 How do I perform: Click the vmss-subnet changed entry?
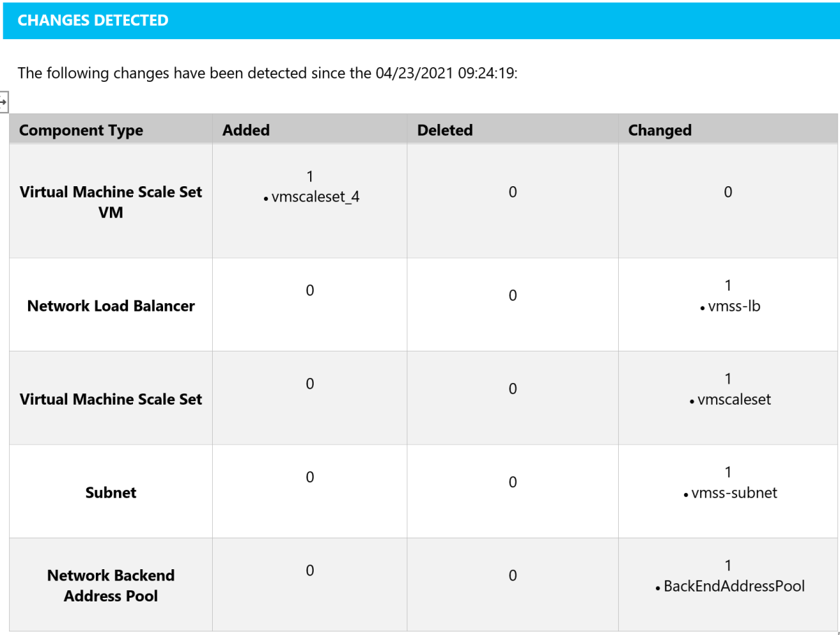point(734,493)
